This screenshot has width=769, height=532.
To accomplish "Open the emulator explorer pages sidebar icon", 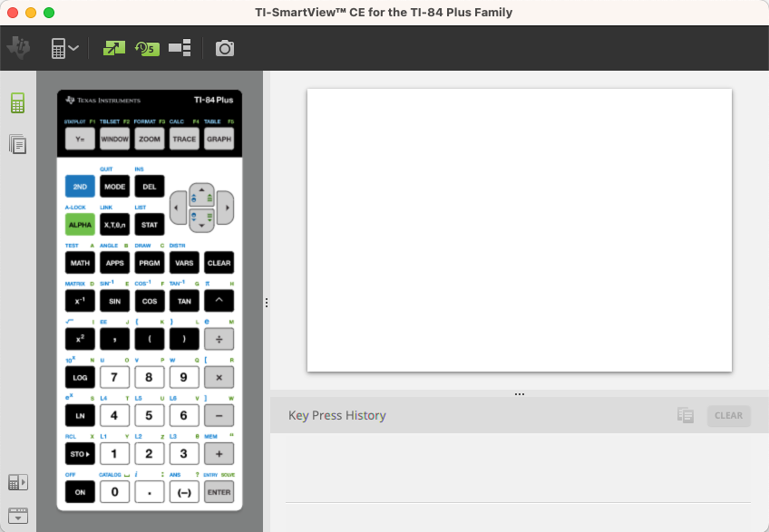I will click(x=17, y=144).
